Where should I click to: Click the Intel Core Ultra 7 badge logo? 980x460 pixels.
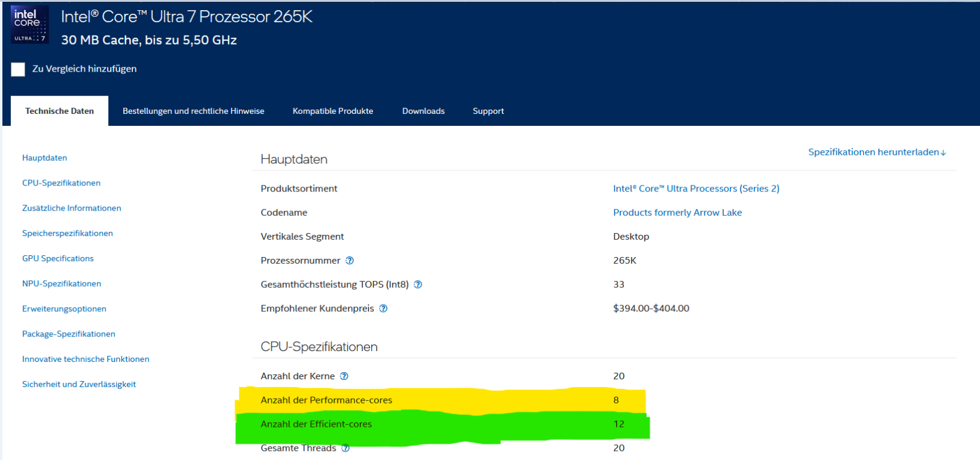point(29,25)
